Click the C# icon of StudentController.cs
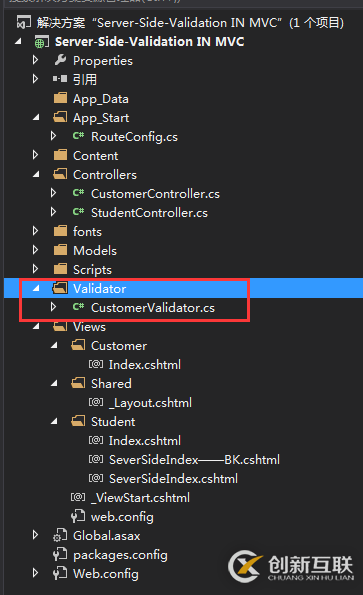This screenshot has height=595, width=363. point(79,212)
